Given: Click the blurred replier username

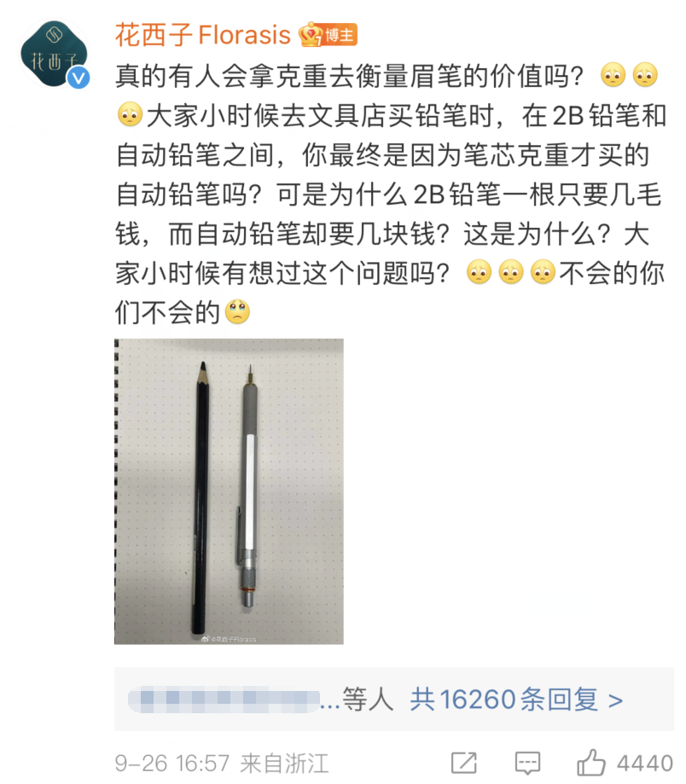Looking at the screenshot, I should (224, 699).
